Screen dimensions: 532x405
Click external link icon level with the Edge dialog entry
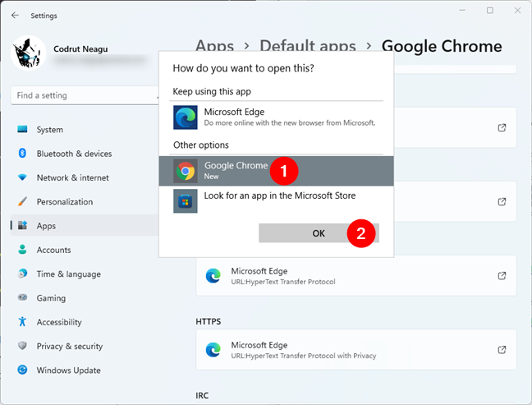click(x=502, y=127)
